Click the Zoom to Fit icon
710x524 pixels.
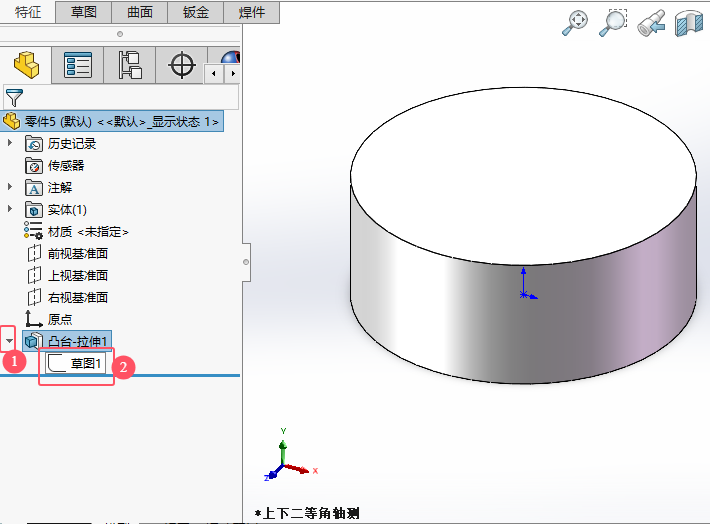575,23
